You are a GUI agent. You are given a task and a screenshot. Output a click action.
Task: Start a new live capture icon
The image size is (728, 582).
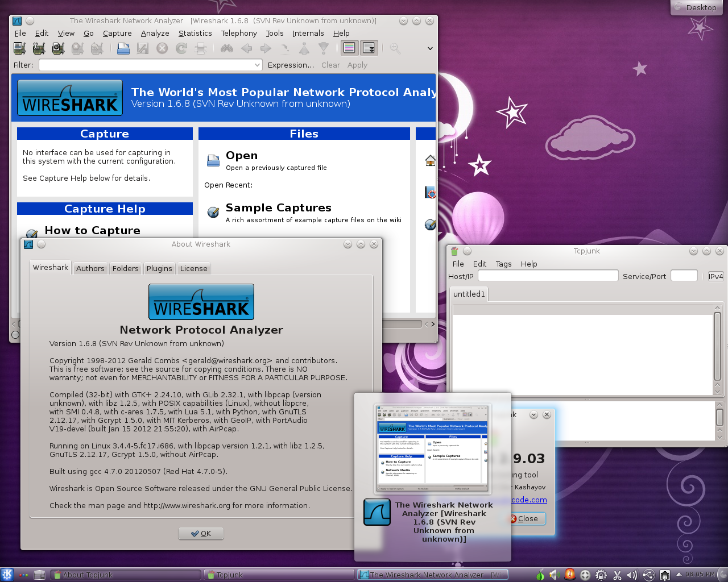[x=58, y=48]
